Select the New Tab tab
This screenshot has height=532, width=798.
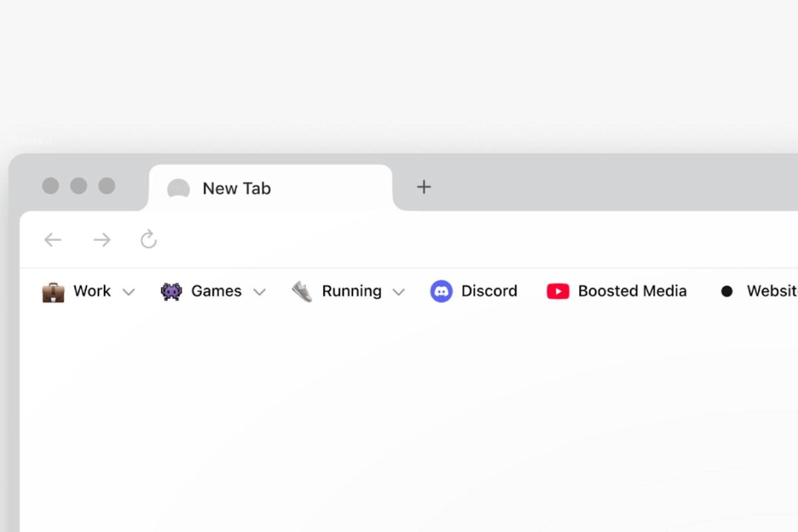270,188
